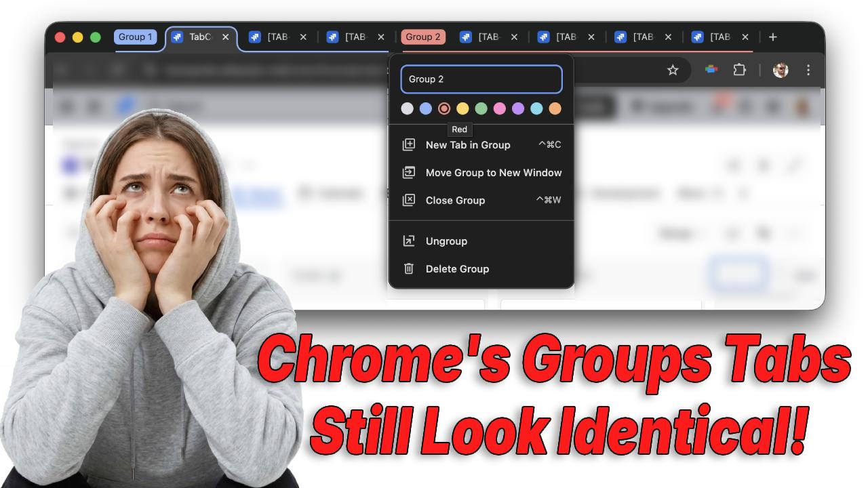Screen dimensions: 868x488
Task: Select Ungroup in the group menu
Action: [x=481, y=241]
